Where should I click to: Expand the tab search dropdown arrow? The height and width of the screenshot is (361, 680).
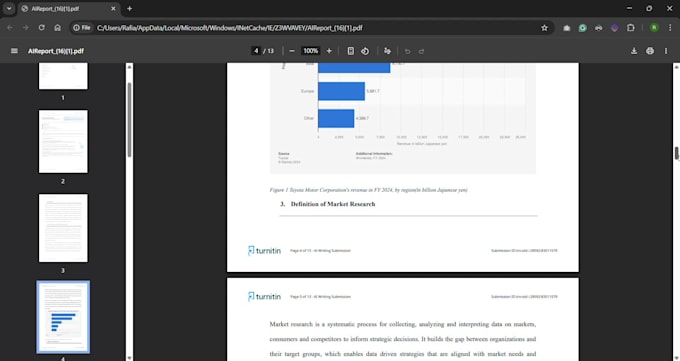(9, 8)
